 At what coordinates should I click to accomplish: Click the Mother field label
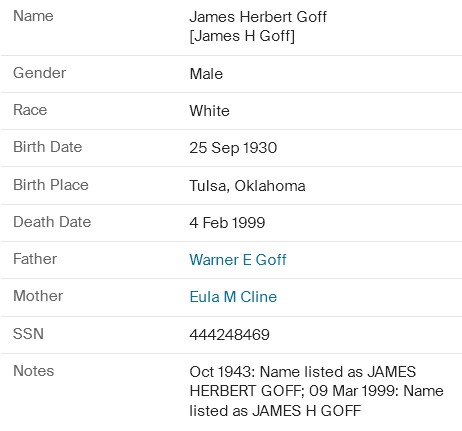tap(38, 296)
